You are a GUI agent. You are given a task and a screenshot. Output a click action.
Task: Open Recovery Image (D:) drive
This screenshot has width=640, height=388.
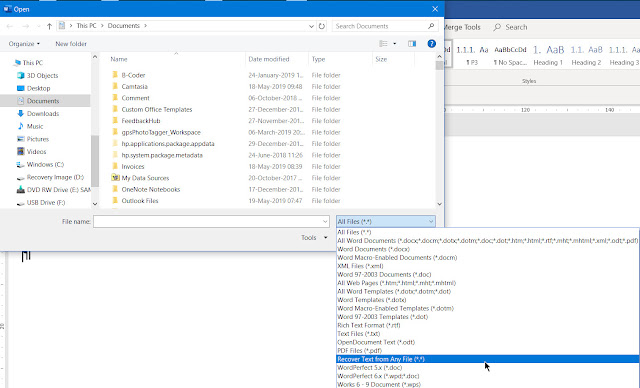pos(55,177)
